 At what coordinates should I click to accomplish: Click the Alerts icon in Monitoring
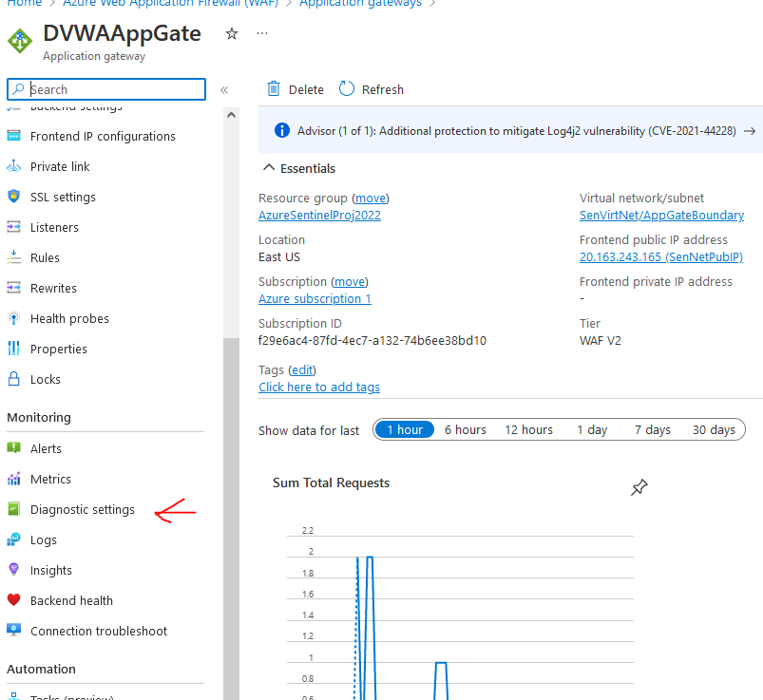coord(13,448)
